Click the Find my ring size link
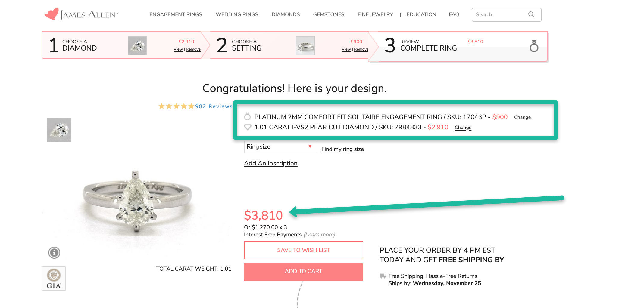Viewport: 644px width, 308px height. (x=342, y=149)
